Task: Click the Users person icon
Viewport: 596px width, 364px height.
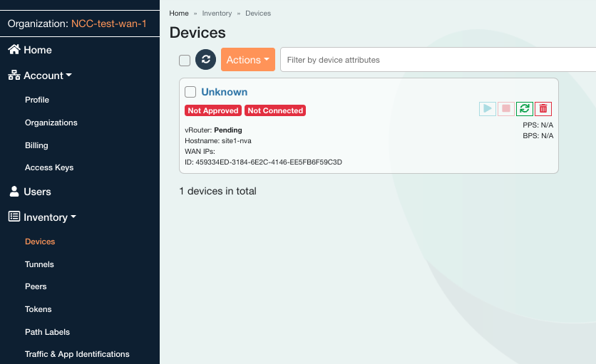Action: [x=14, y=192]
